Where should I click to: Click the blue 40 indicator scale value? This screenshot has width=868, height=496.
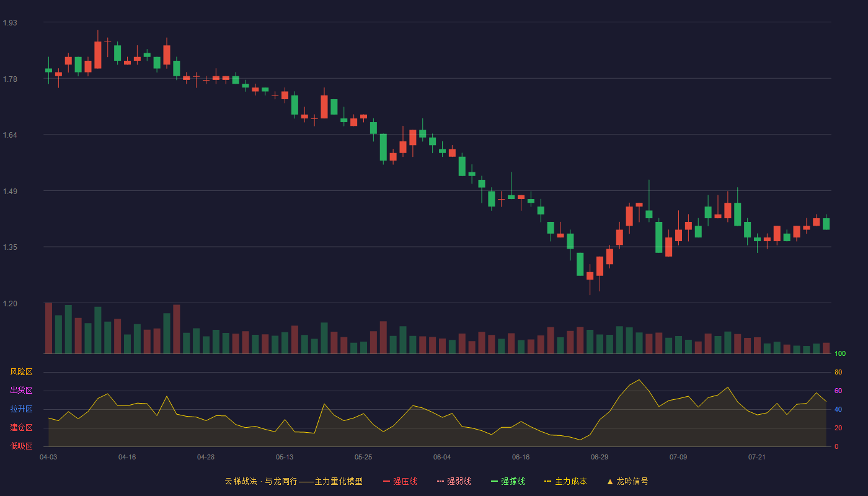(x=838, y=409)
